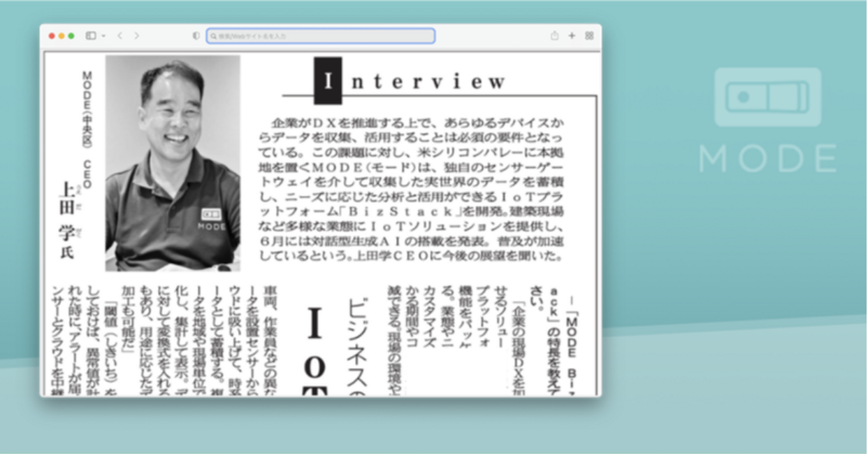Open the Share menu
868x456 pixels.
click(x=554, y=36)
